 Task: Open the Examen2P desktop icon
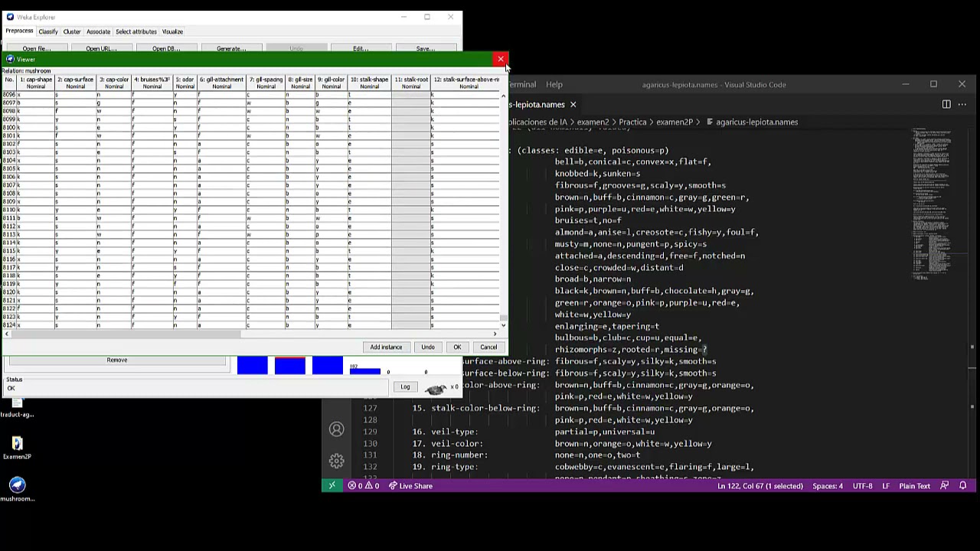click(x=17, y=448)
